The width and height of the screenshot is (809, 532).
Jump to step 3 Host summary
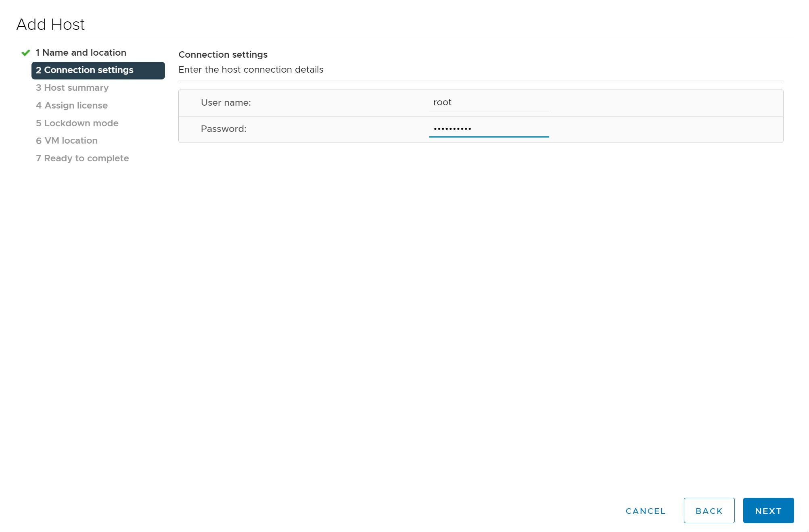(72, 88)
